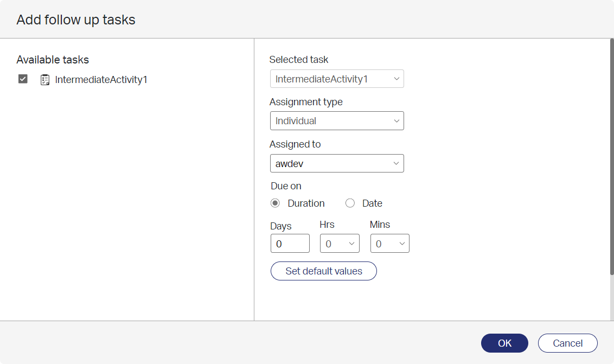Viewport: 614px width, 364px height.
Task: Uncheck the IntermediateActivity1 checkbox
Action: [23, 79]
